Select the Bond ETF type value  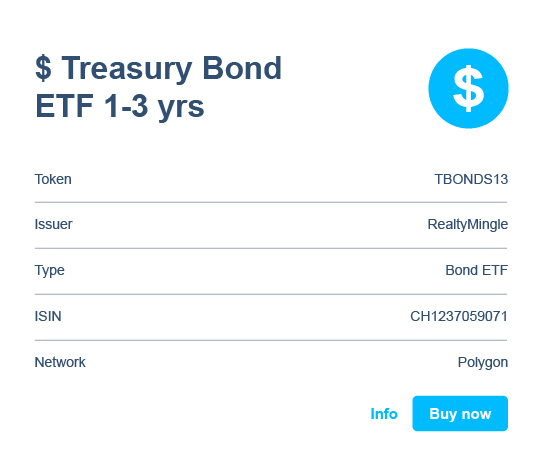(x=477, y=270)
